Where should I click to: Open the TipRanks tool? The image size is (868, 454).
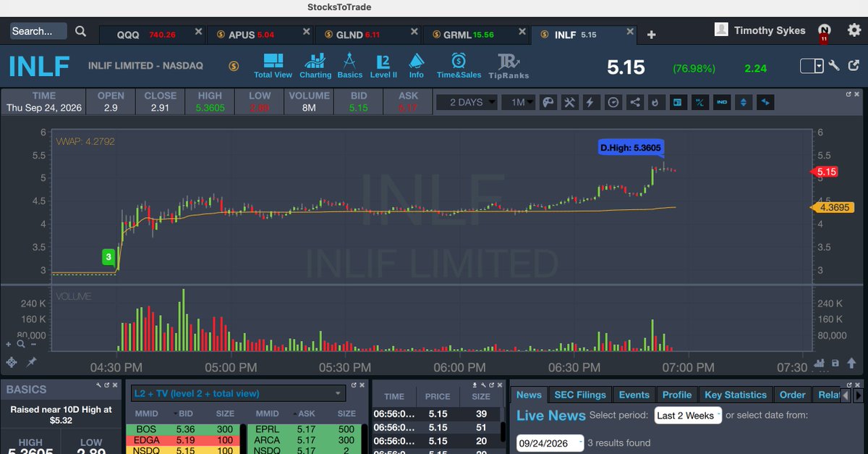(x=508, y=66)
